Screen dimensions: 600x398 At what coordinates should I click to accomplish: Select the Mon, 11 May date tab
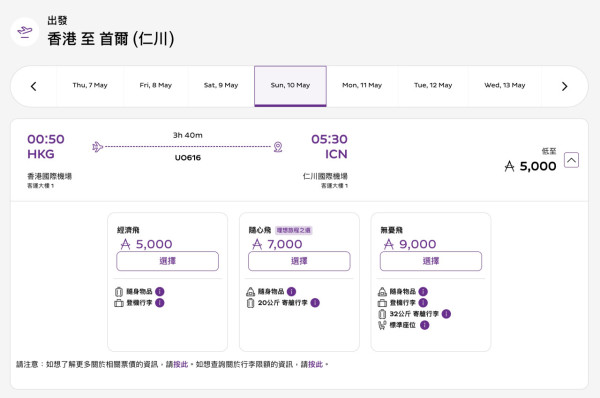point(362,85)
